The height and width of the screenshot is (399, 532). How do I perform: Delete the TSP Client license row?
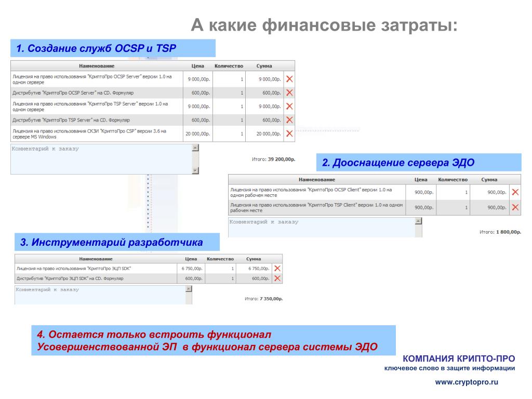pyautogui.click(x=515, y=207)
